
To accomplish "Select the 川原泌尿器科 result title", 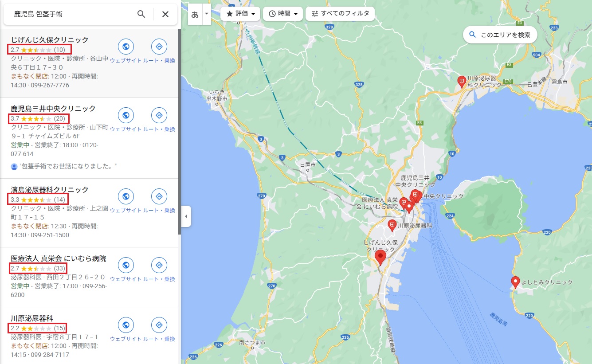I will click(32, 318).
